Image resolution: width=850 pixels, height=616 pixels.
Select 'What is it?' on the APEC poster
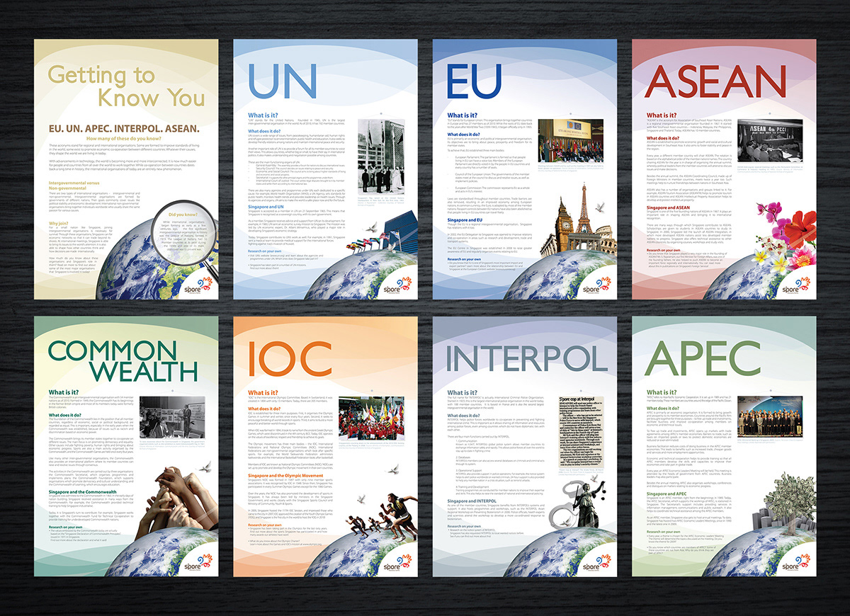coord(661,393)
